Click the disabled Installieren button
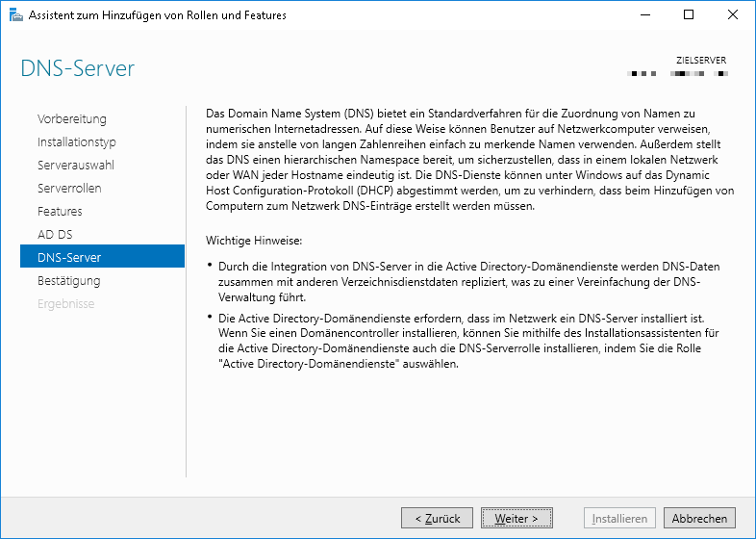This screenshot has height=539, width=756. (x=619, y=518)
